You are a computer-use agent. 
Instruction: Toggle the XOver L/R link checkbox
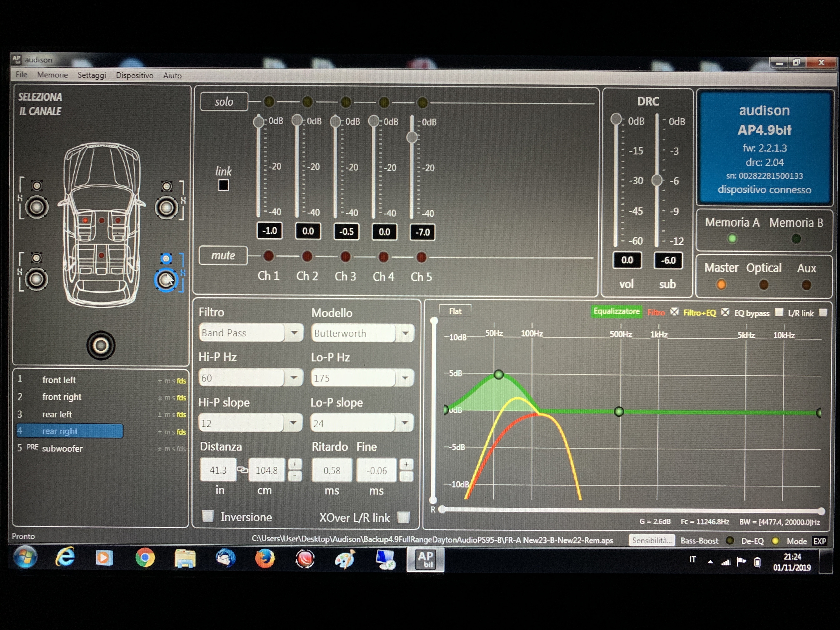[x=403, y=517]
